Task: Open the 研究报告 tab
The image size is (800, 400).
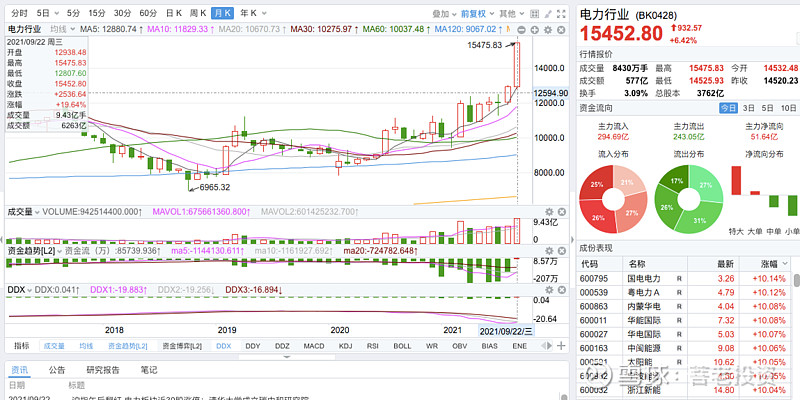Action: (105, 370)
